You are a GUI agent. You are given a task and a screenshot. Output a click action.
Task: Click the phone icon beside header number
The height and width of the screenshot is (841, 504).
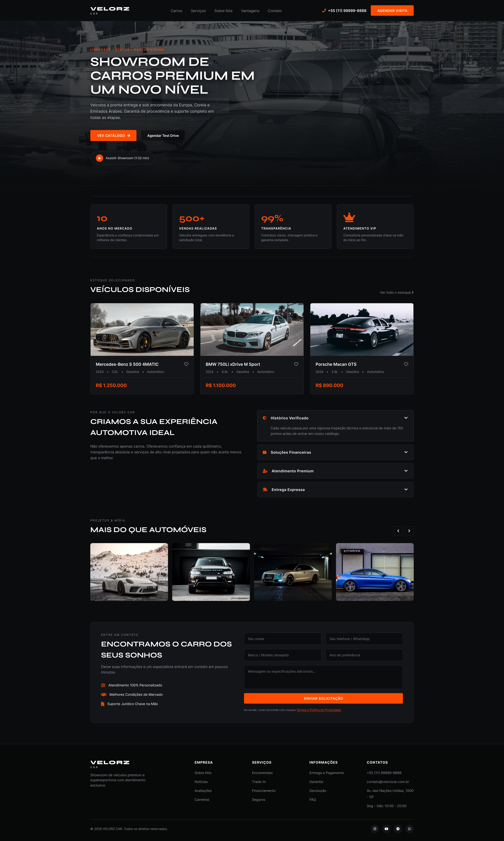coord(324,11)
